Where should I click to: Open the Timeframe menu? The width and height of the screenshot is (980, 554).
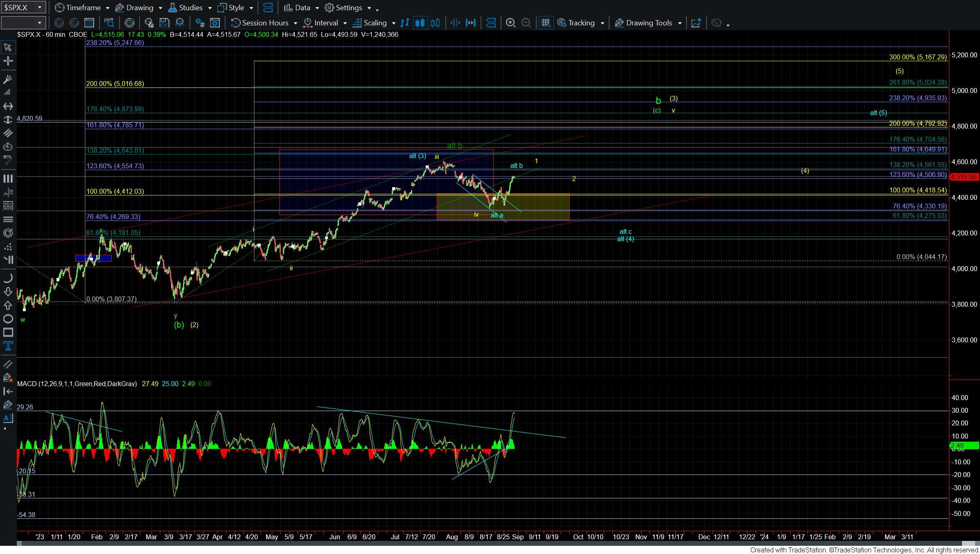tap(78, 8)
